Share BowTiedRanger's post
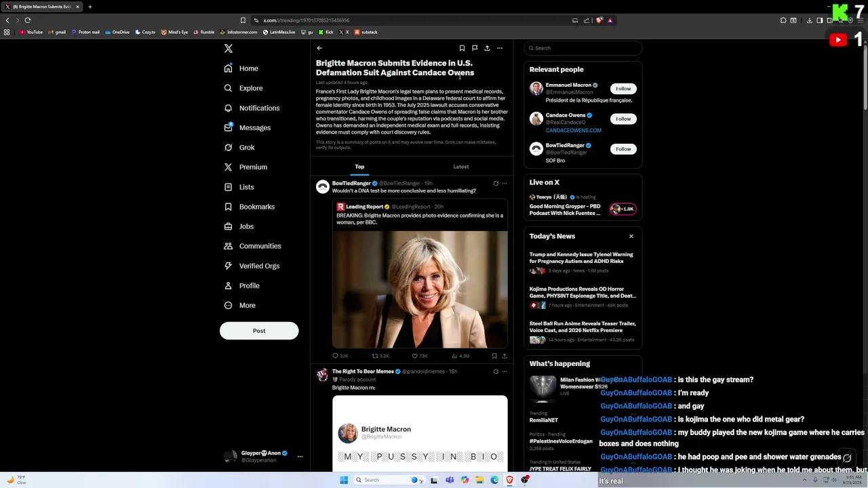Viewport: 868px width, 488px height. pyautogui.click(x=504, y=356)
